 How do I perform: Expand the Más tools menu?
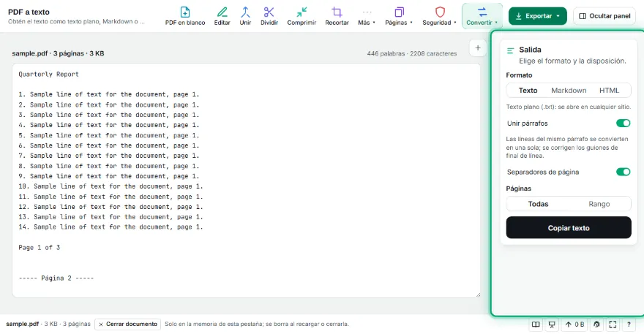367,16
